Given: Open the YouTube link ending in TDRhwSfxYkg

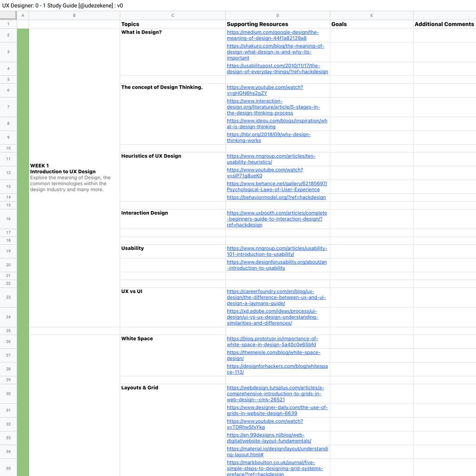Looking at the screenshot, I should [265, 424].
